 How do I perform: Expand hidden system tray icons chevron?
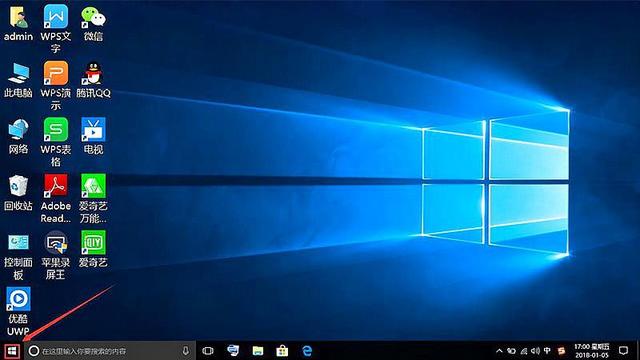pyautogui.click(x=499, y=351)
